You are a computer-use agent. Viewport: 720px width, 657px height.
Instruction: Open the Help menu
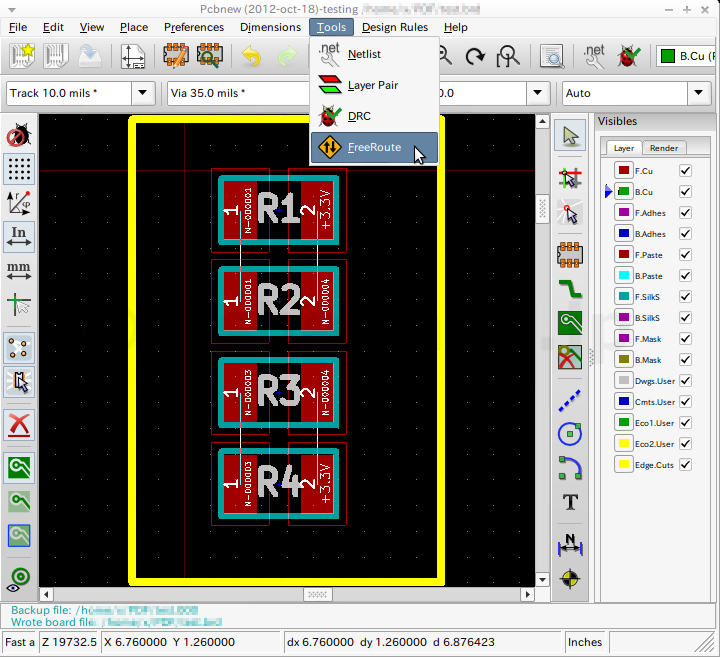pos(456,28)
